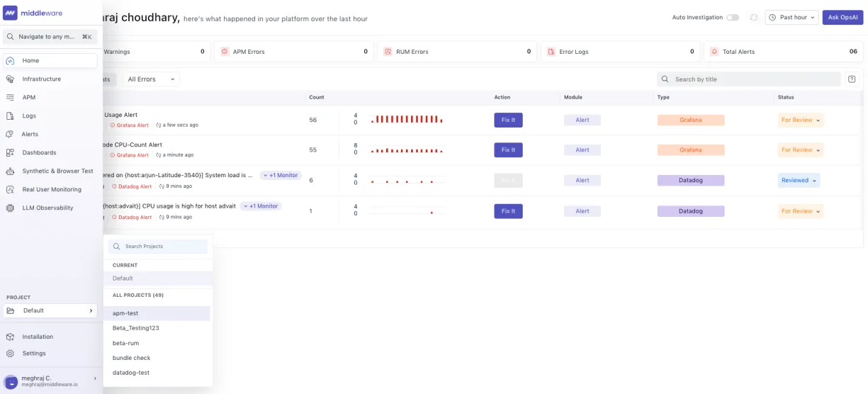Viewport: 868px width, 394px height.
Task: Click the disabled Fix It on the System load row
Action: pyautogui.click(x=508, y=181)
